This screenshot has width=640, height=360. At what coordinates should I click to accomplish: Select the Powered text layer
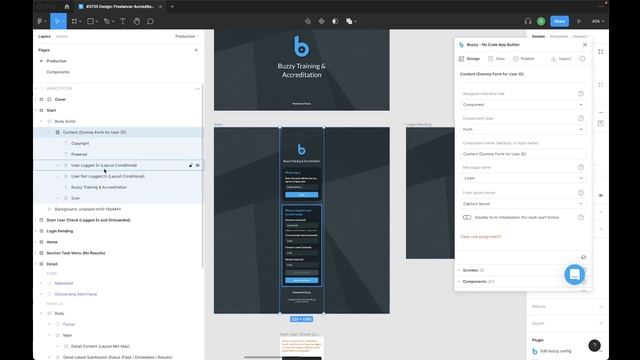coord(79,154)
